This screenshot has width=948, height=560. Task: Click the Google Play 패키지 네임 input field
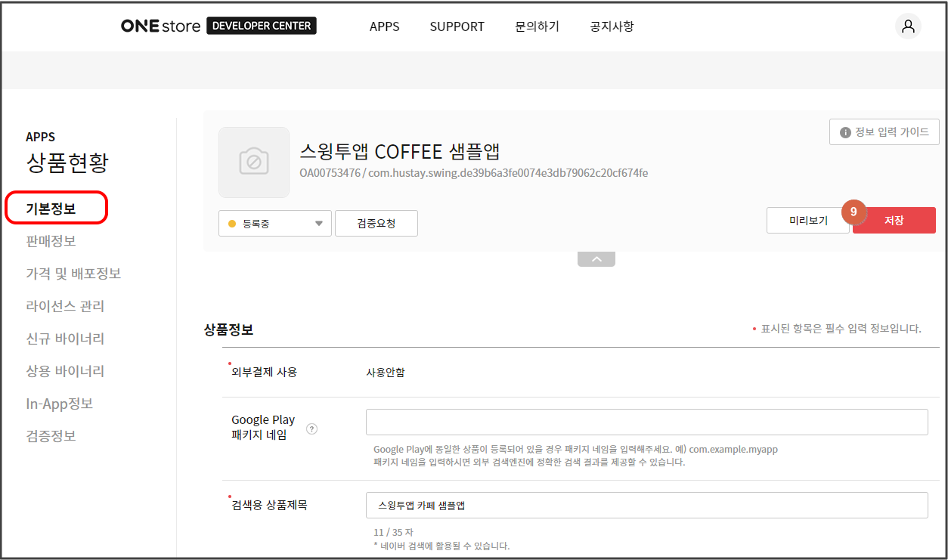point(646,422)
